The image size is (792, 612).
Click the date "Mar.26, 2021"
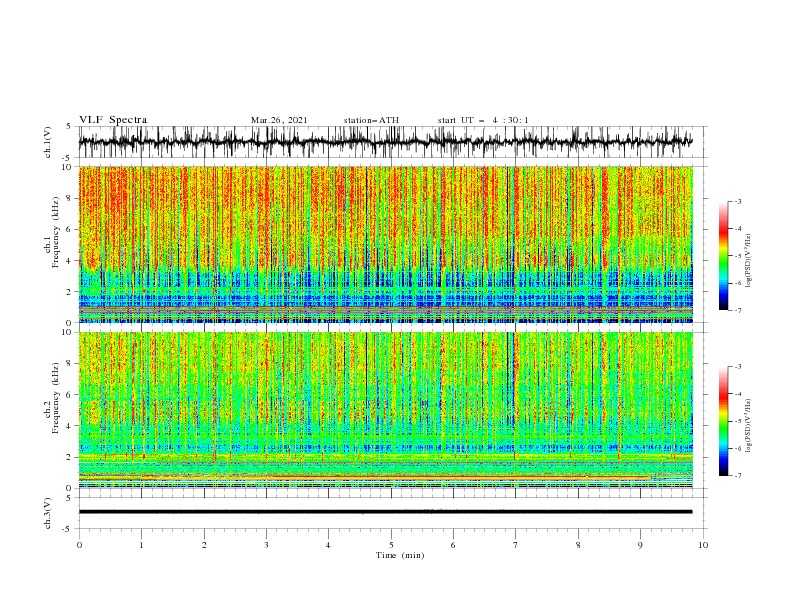pos(279,120)
